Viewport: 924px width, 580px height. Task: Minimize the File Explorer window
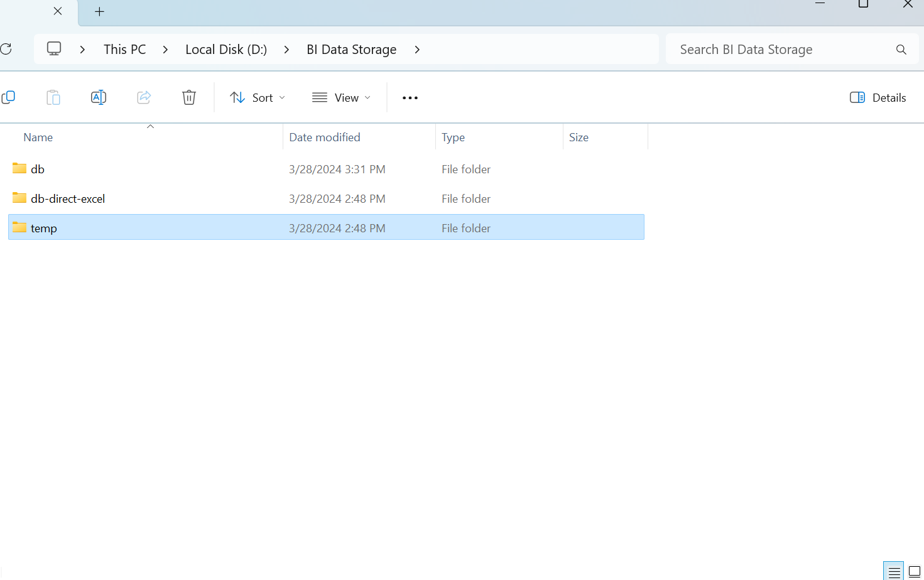point(820,4)
